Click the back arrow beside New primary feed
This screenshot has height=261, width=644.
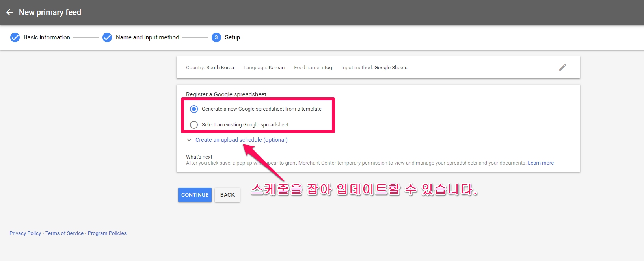pyautogui.click(x=9, y=12)
